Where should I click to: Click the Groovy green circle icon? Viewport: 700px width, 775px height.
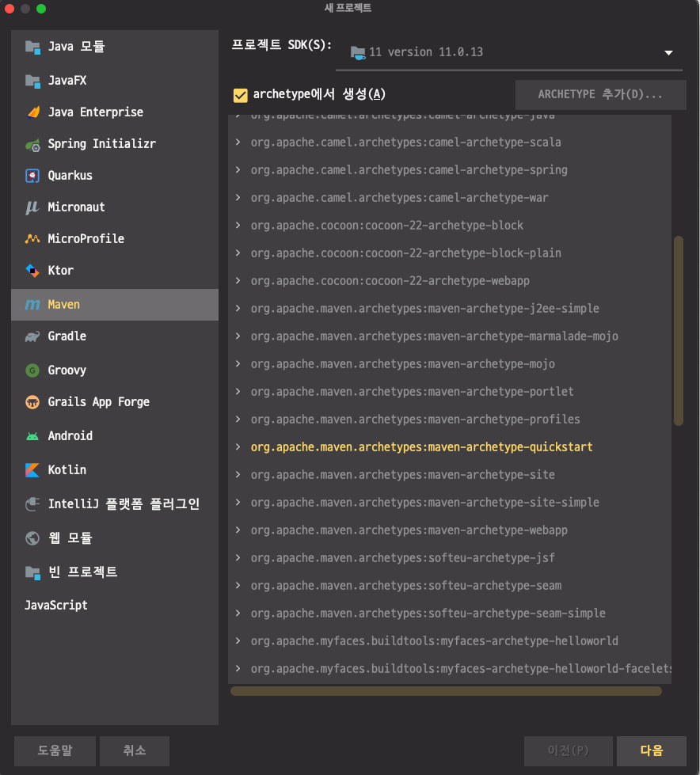click(32, 370)
